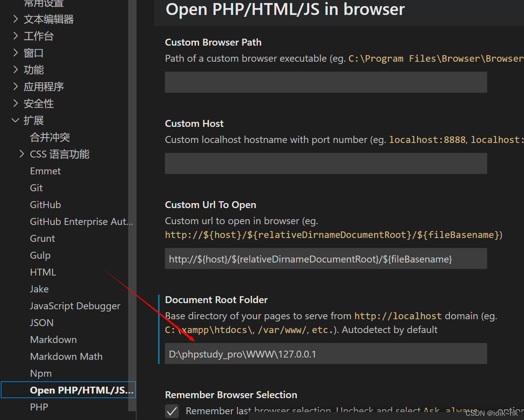Expand the 窗口 settings section
Screen dimensions: 524x420
(16, 52)
